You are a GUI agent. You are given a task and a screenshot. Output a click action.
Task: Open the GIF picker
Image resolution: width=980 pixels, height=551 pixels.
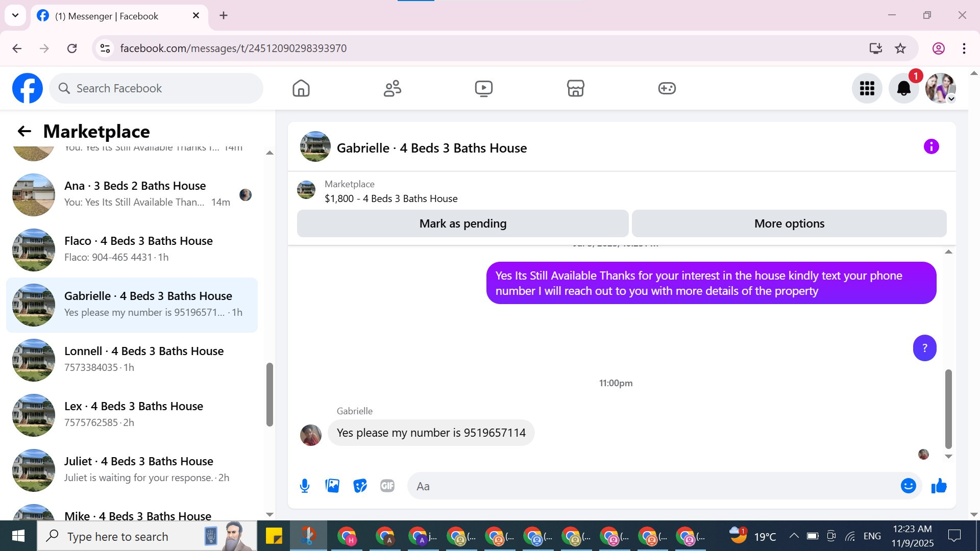click(387, 486)
